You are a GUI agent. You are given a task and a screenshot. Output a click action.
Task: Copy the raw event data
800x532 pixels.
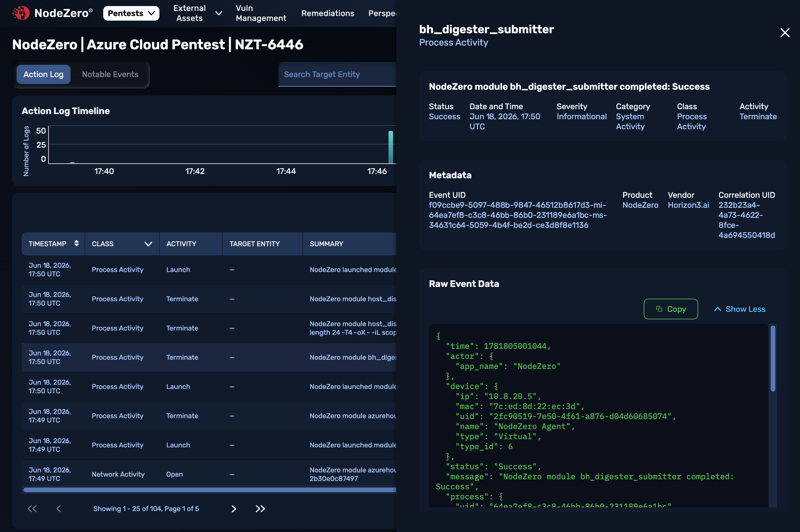671,309
